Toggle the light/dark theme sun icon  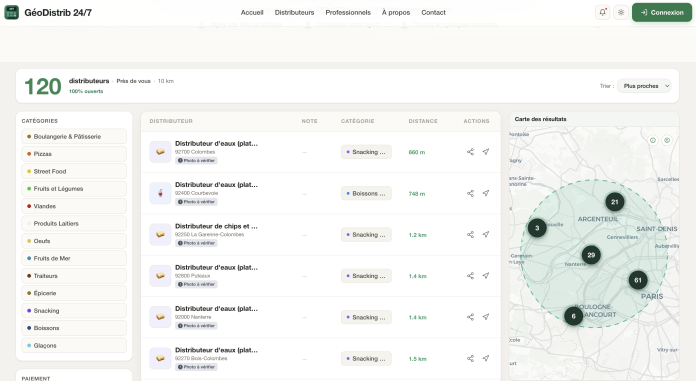[621, 12]
